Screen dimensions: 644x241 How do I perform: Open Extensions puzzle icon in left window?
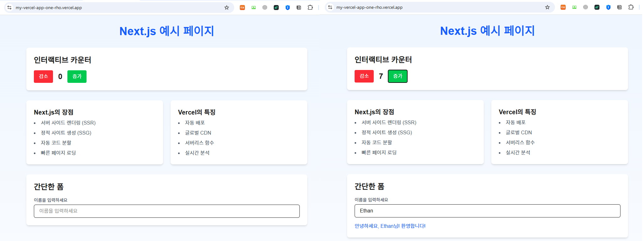[310, 8]
